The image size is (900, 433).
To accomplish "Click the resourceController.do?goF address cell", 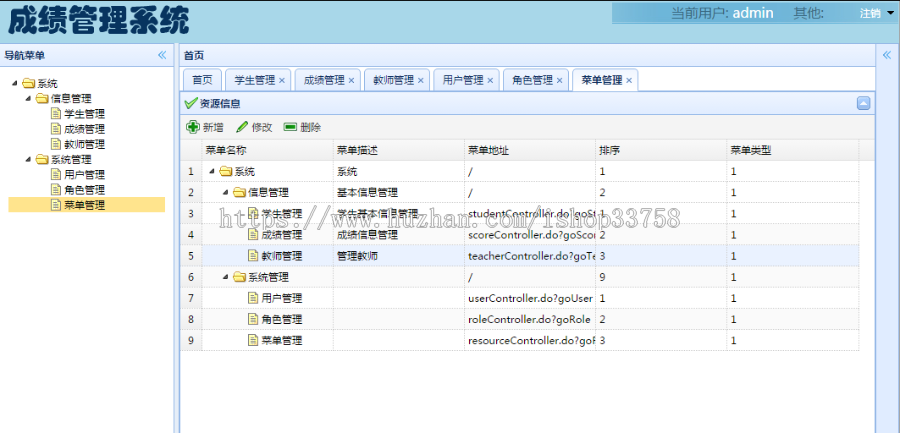I will [x=530, y=341].
